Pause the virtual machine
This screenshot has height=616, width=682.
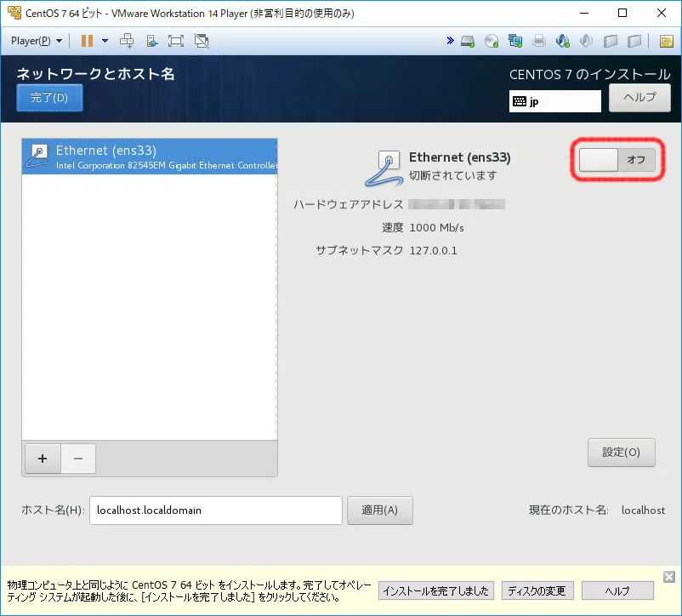click(87, 41)
